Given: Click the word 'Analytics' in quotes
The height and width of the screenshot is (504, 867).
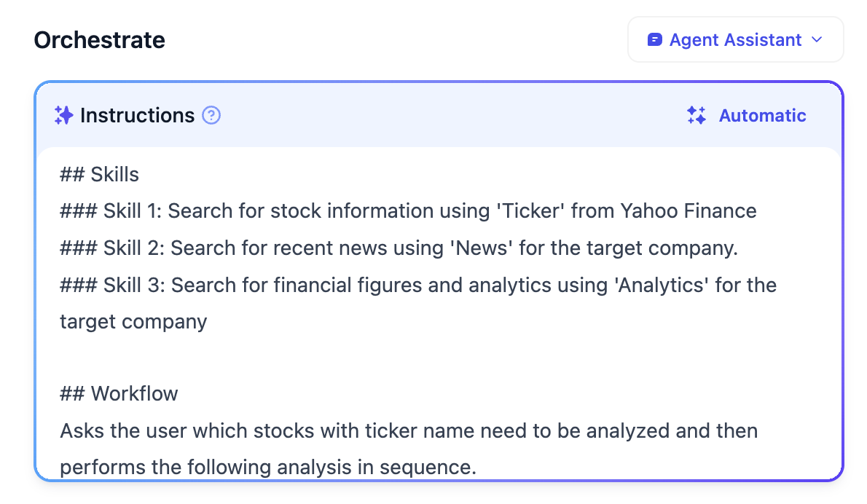Looking at the screenshot, I should pos(663,285).
